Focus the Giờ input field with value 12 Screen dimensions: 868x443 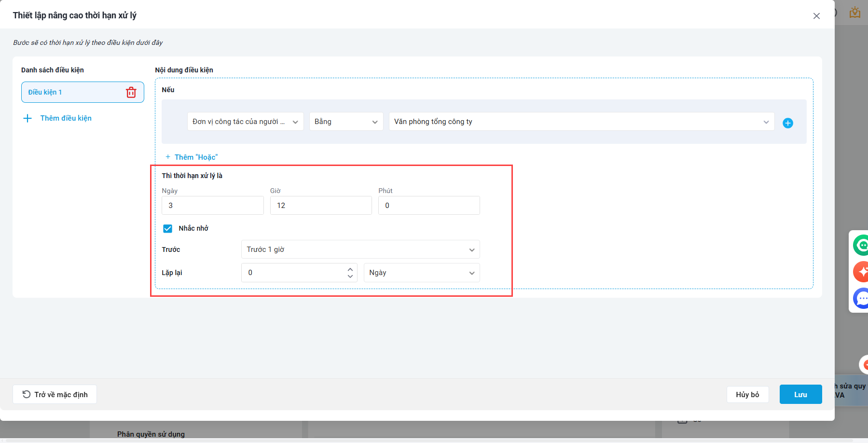(x=321, y=205)
